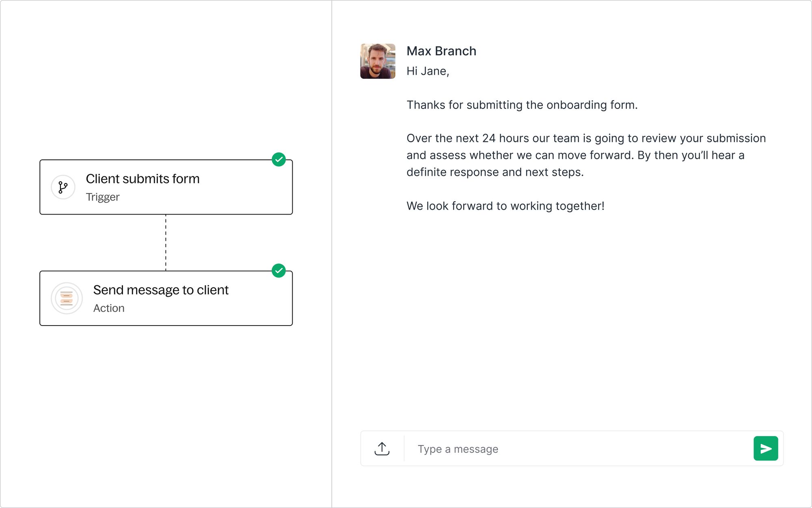Select the Send message to client title
Viewport: 812px width, 508px height.
click(161, 290)
